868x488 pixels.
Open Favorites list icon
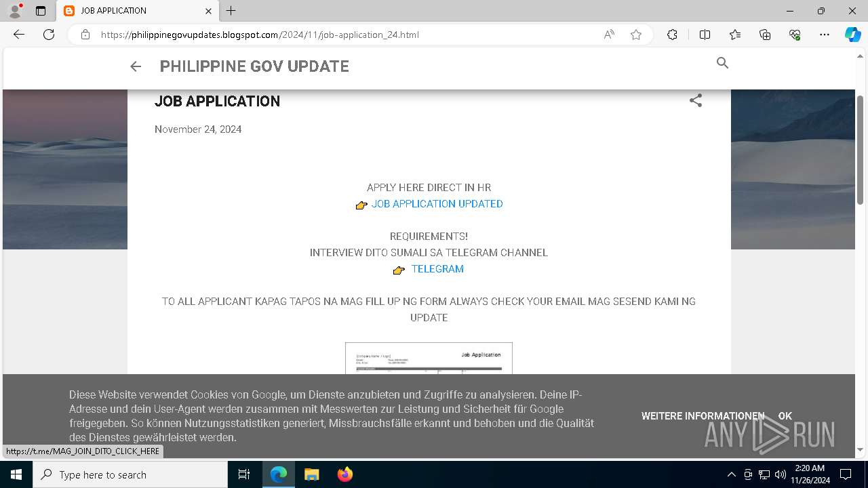click(735, 35)
